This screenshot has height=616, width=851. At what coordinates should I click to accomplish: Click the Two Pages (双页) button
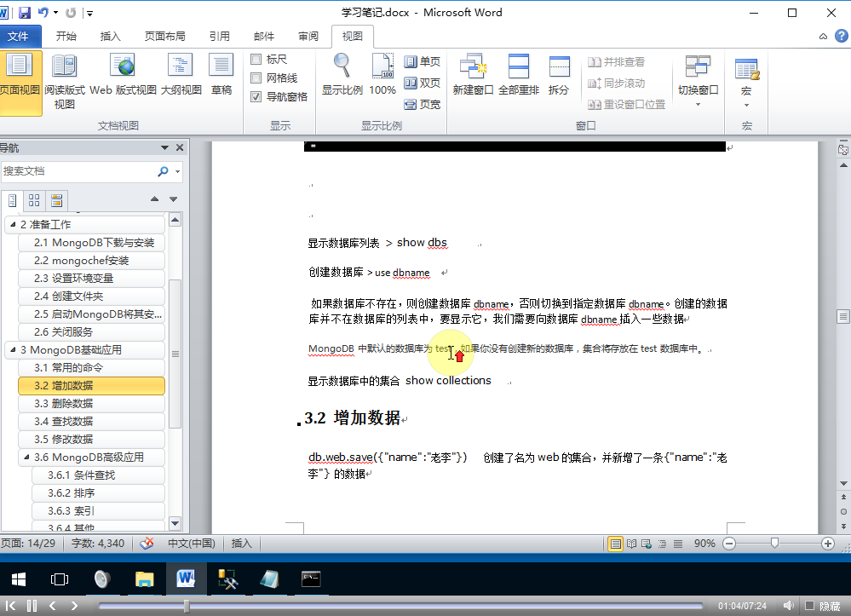(422, 83)
